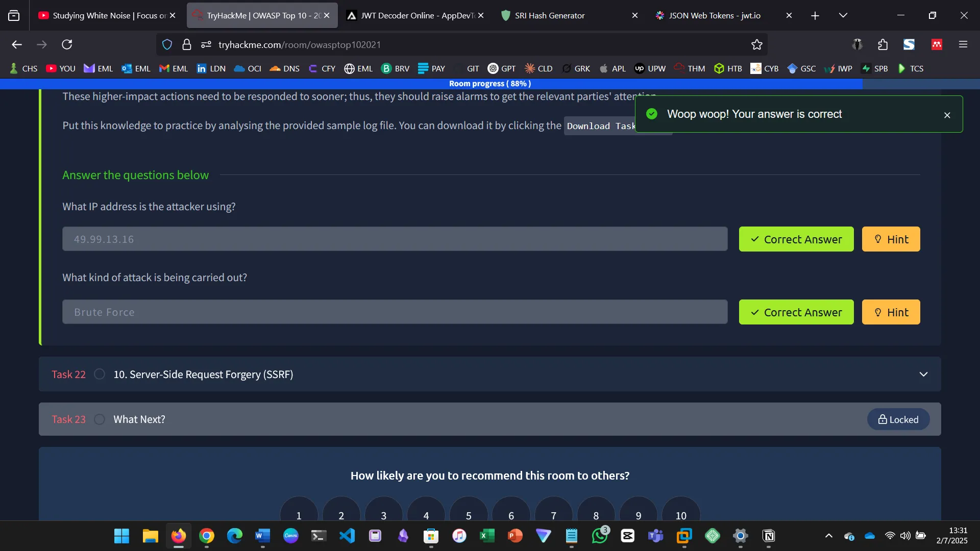980x551 pixels.
Task: Bookmark this page with star icon
Action: 756,45
